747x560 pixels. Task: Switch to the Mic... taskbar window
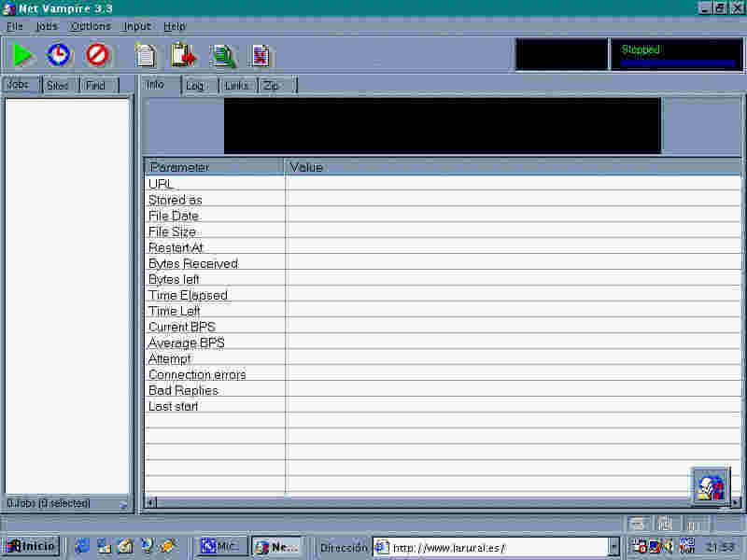pyautogui.click(x=222, y=546)
